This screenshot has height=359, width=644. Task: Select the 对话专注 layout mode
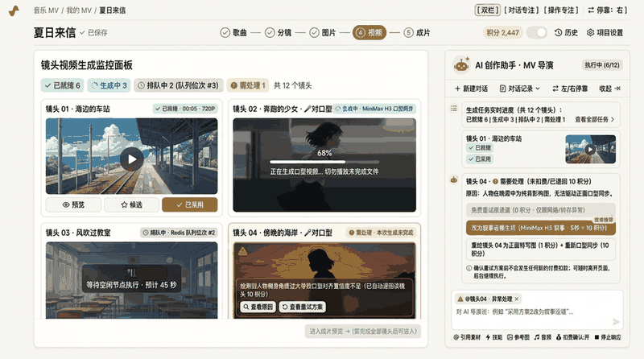click(x=522, y=10)
